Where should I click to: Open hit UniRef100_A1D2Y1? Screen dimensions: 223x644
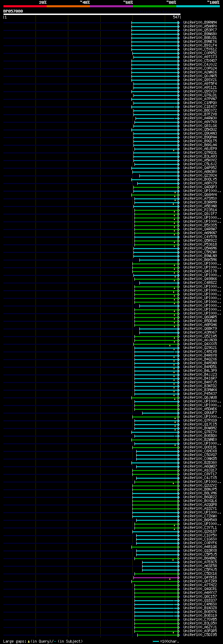200,508
